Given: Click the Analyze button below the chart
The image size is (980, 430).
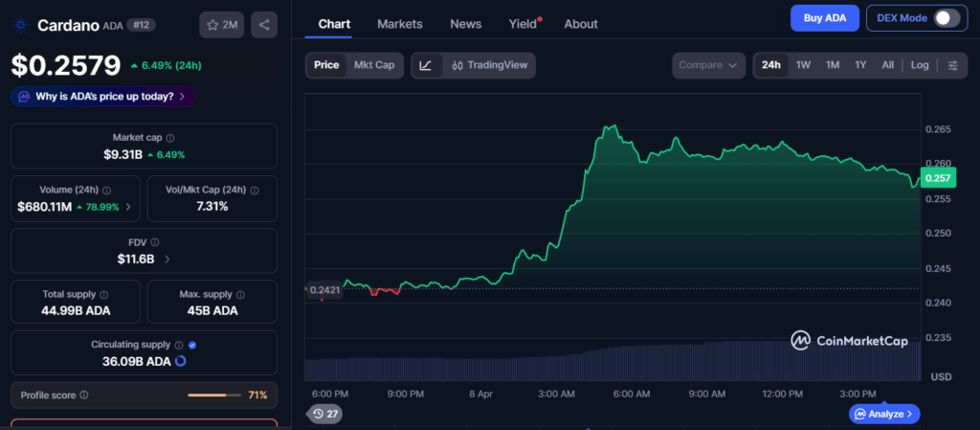Looking at the screenshot, I should (884, 414).
